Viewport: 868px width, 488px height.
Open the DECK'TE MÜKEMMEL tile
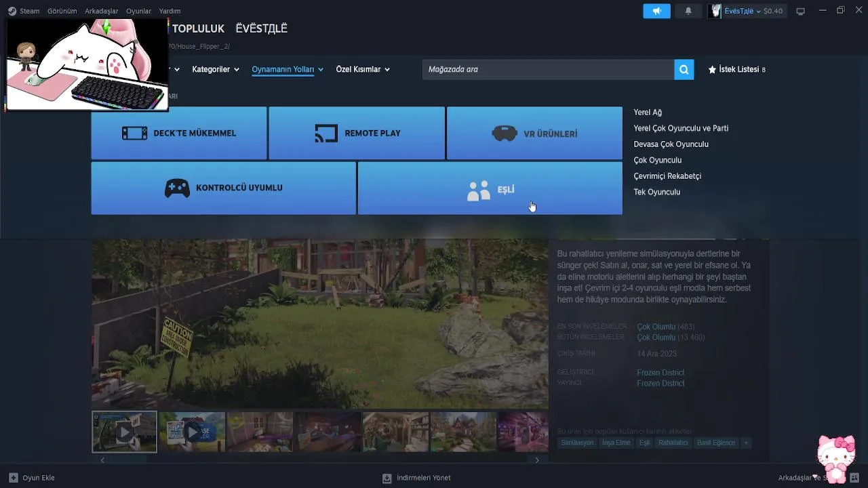pyautogui.click(x=179, y=133)
